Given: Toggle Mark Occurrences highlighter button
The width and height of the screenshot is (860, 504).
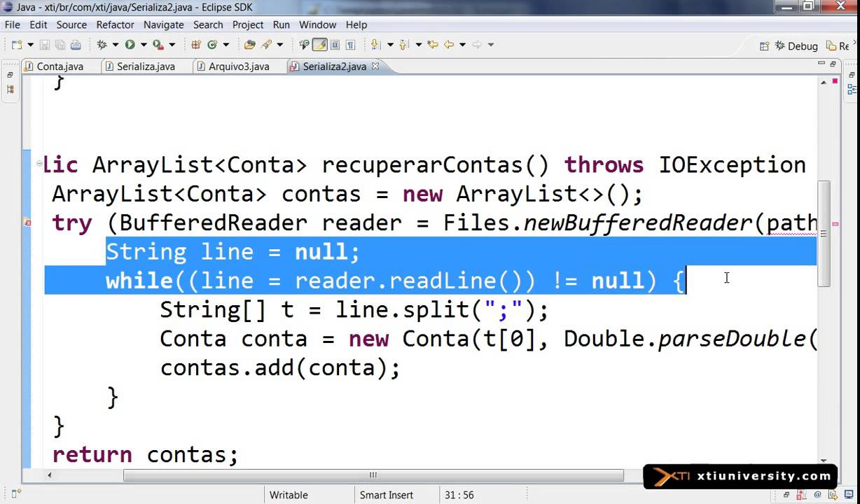Looking at the screenshot, I should pyautogui.click(x=319, y=45).
